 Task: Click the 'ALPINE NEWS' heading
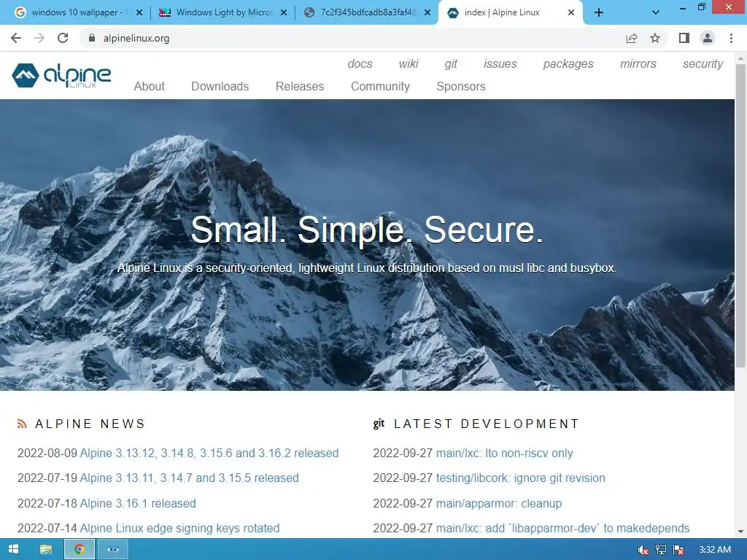(x=90, y=424)
